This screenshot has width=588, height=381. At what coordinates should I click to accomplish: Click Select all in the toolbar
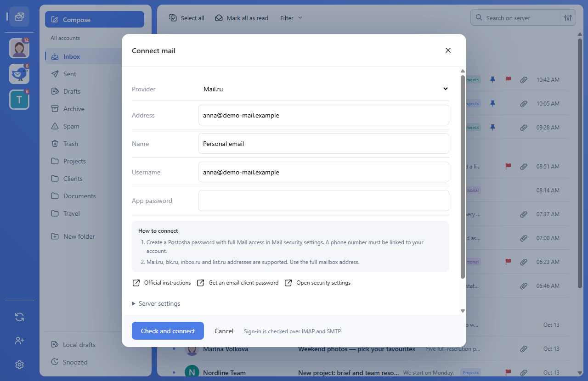[187, 18]
